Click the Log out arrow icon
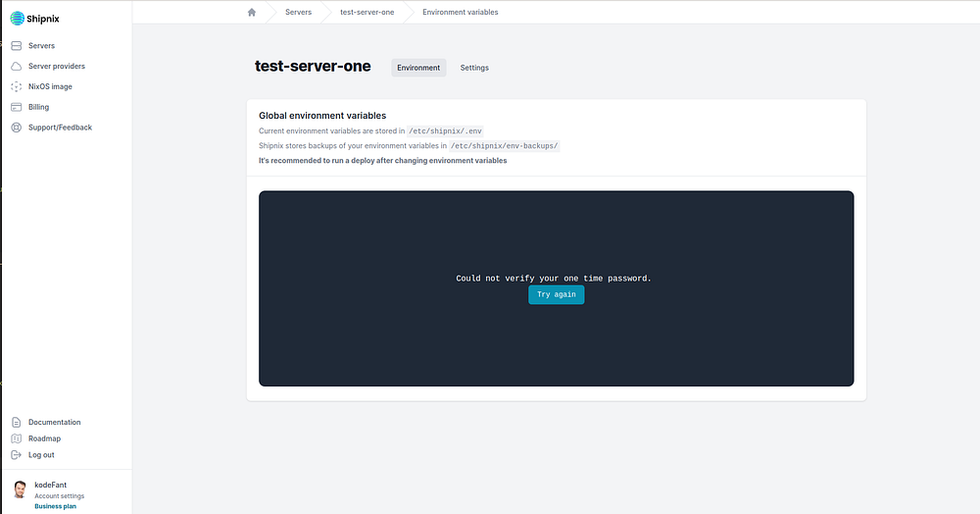Screen dimensions: 980x514 click(17, 454)
